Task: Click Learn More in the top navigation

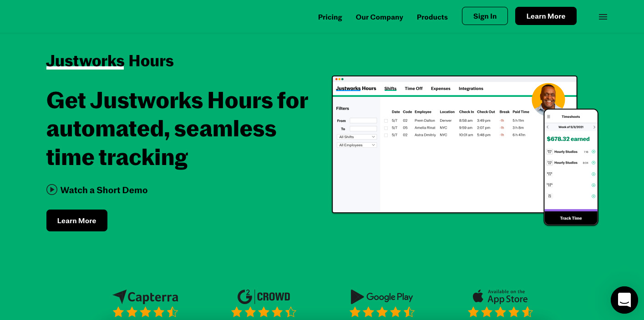Action: point(546,16)
